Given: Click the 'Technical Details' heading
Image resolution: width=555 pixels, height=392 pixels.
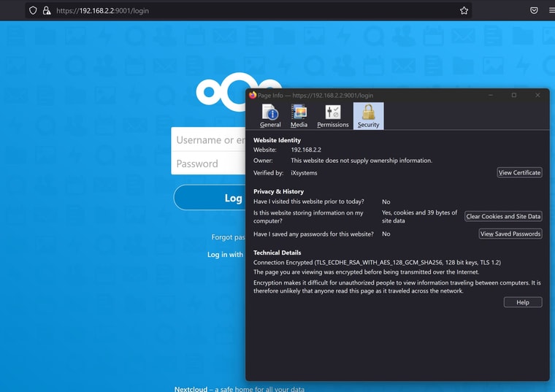Looking at the screenshot, I should pos(277,253).
